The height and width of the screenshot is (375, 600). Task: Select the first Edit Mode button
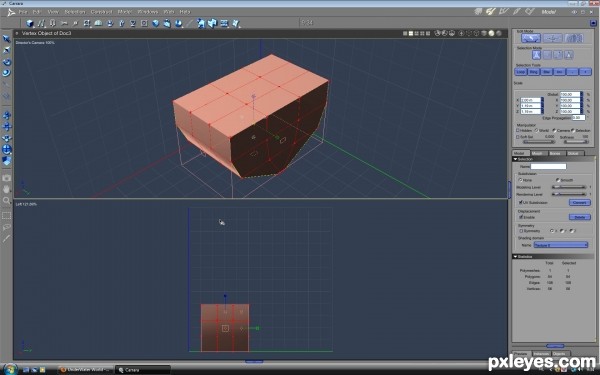(531, 38)
